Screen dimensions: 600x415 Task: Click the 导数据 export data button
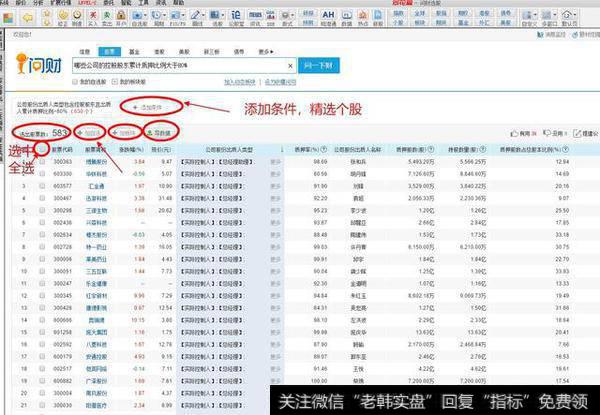(161, 133)
